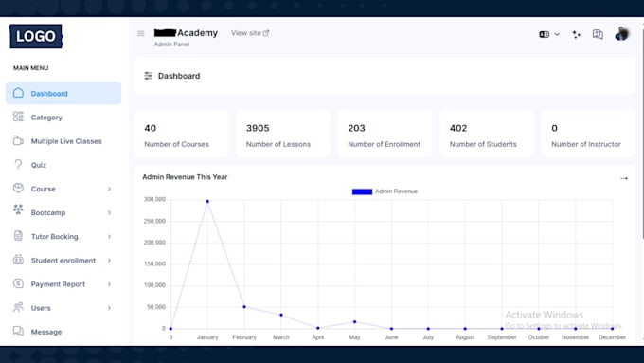The width and height of the screenshot is (644, 363).
Task: Toggle the hamburger sidebar menu icon
Action: (140, 33)
